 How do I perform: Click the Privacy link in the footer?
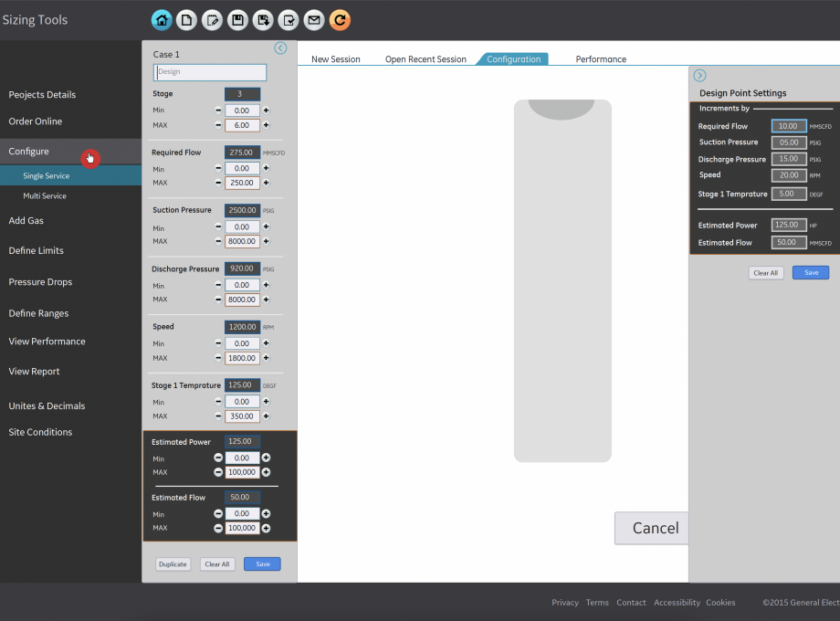565,603
